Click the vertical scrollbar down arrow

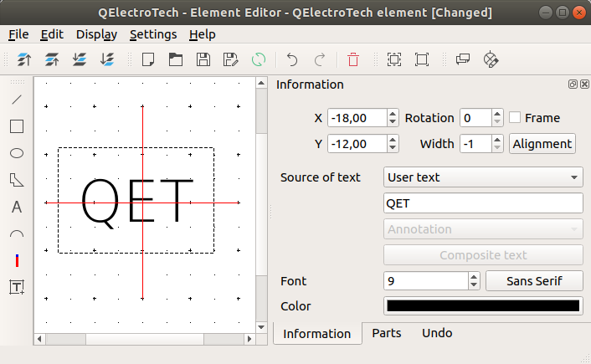(261, 327)
